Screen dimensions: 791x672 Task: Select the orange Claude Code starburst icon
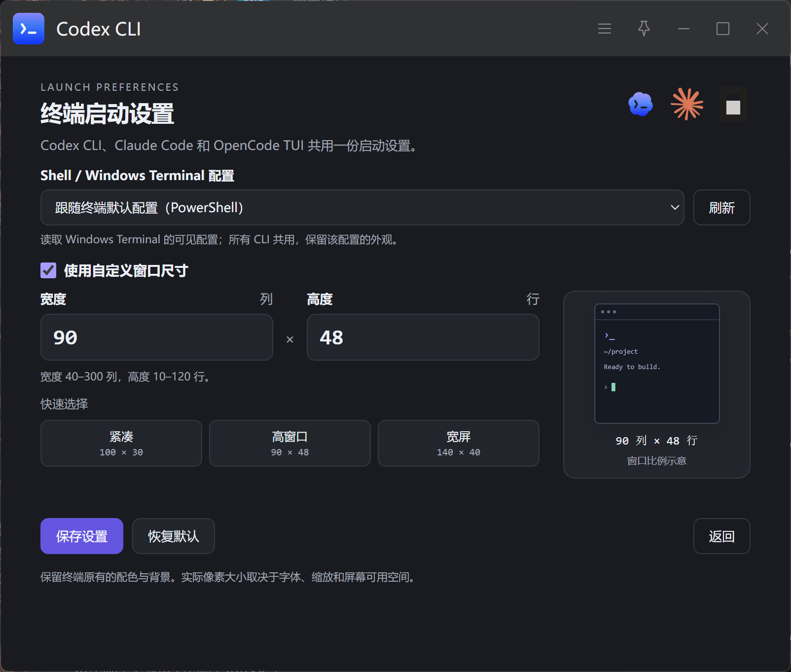(687, 104)
